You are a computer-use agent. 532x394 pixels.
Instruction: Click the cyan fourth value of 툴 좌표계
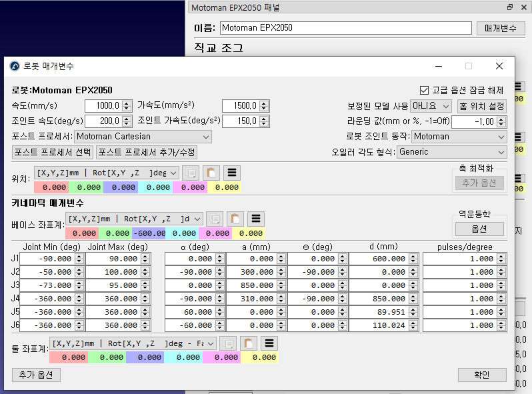(x=183, y=357)
